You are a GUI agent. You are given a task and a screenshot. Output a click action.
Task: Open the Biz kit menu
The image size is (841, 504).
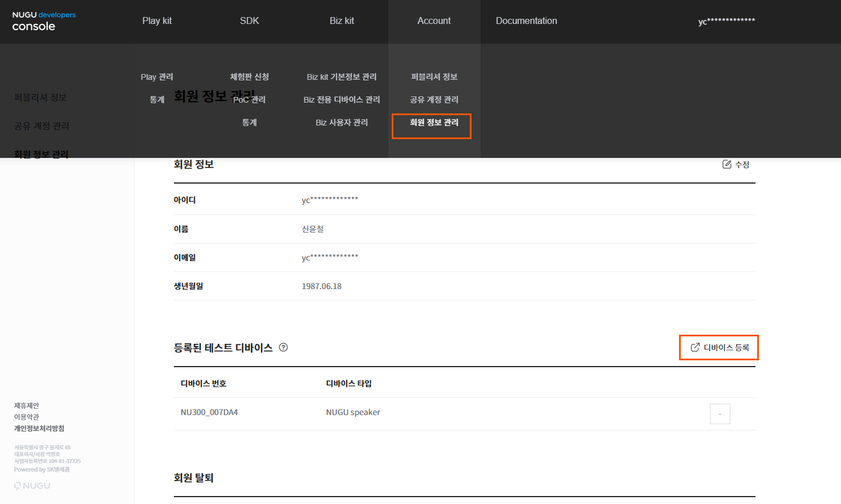(342, 21)
